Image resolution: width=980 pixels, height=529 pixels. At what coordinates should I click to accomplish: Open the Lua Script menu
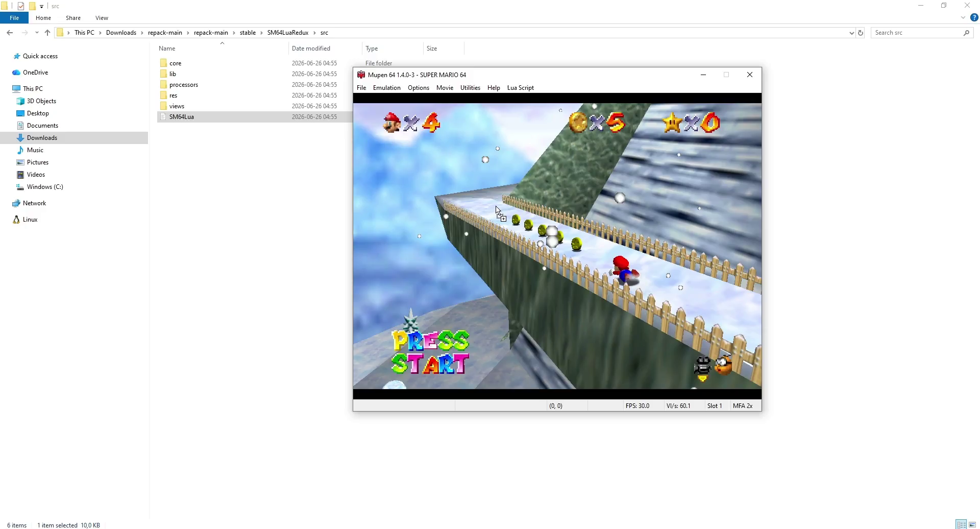(x=521, y=88)
